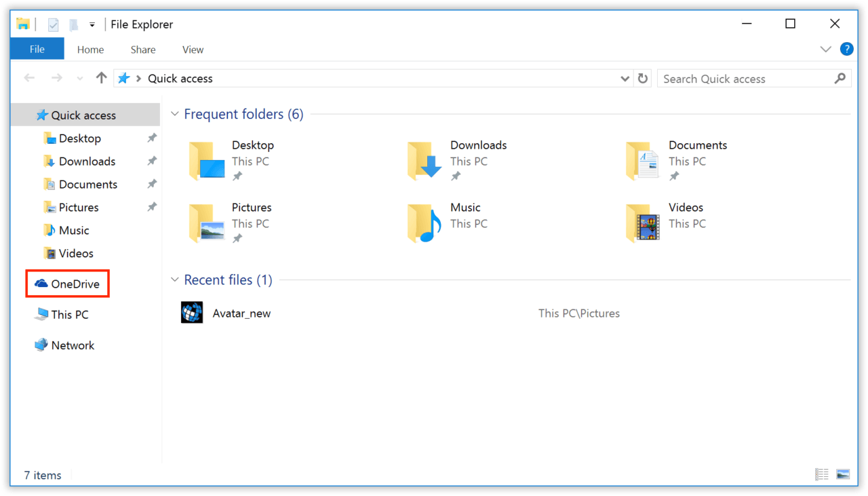Open the Customize Quick Access Toolbar dropdown
Viewport: 868px width, 496px height.
click(x=92, y=24)
